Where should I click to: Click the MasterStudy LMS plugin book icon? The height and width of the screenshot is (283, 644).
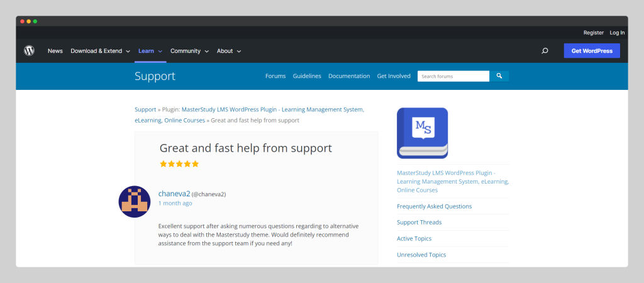pyautogui.click(x=422, y=133)
